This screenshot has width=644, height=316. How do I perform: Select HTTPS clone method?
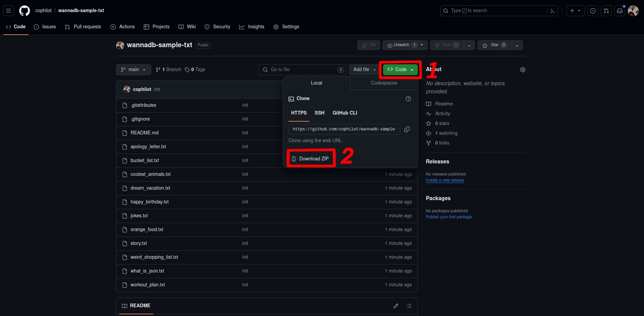(x=299, y=113)
